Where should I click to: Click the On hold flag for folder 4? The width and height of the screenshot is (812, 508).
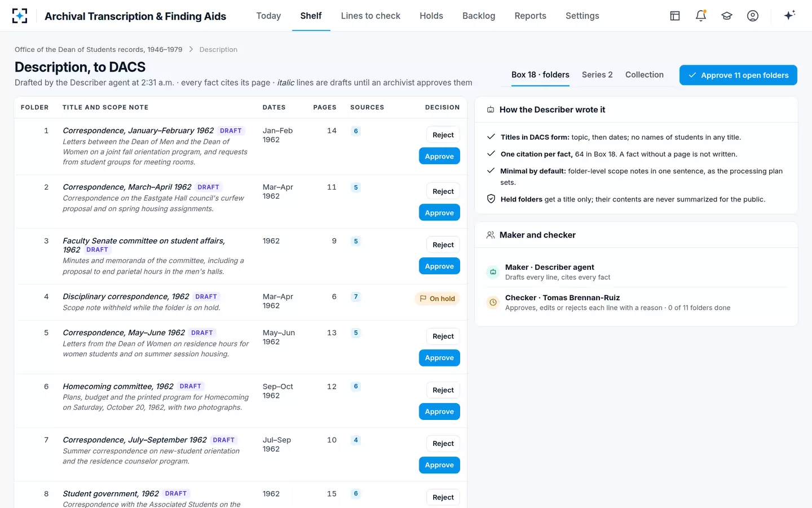point(437,299)
